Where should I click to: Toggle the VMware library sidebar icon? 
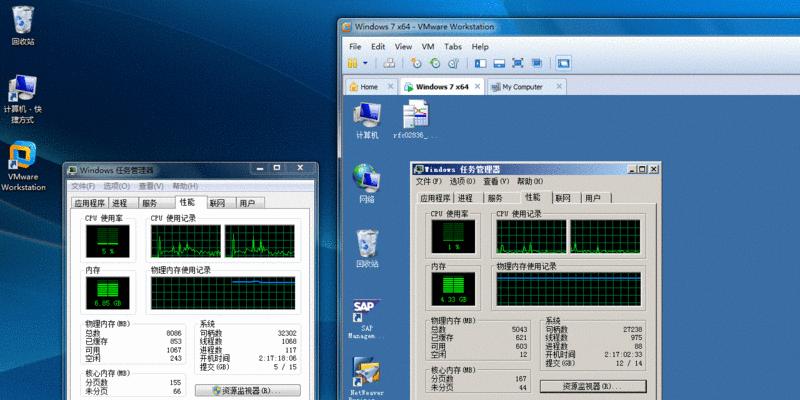(x=481, y=63)
